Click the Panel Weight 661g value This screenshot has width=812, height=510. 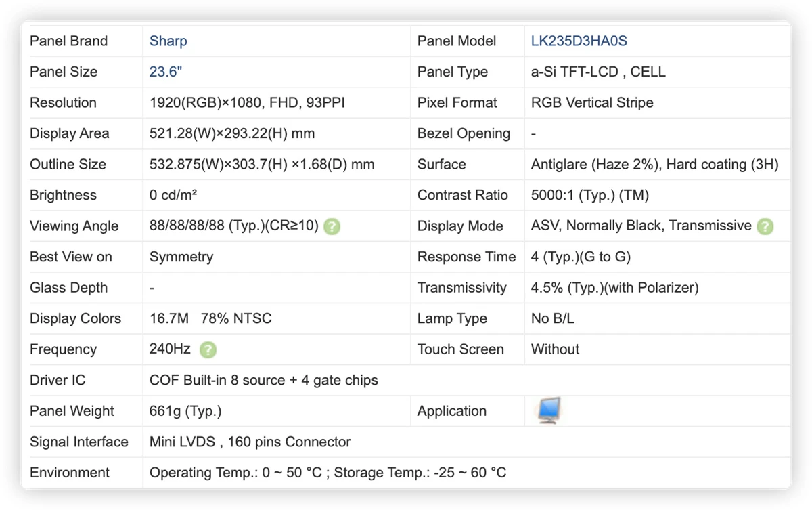[185, 411]
